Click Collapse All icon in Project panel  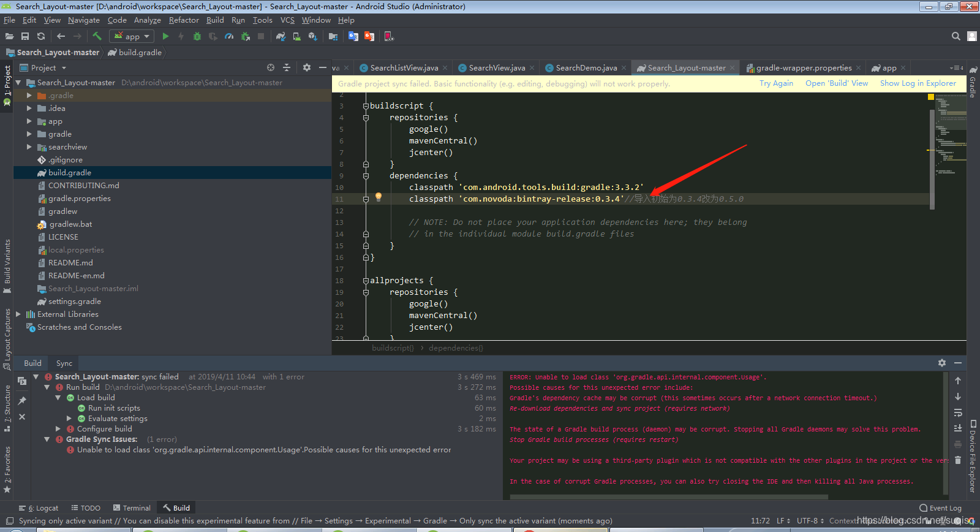(287, 67)
